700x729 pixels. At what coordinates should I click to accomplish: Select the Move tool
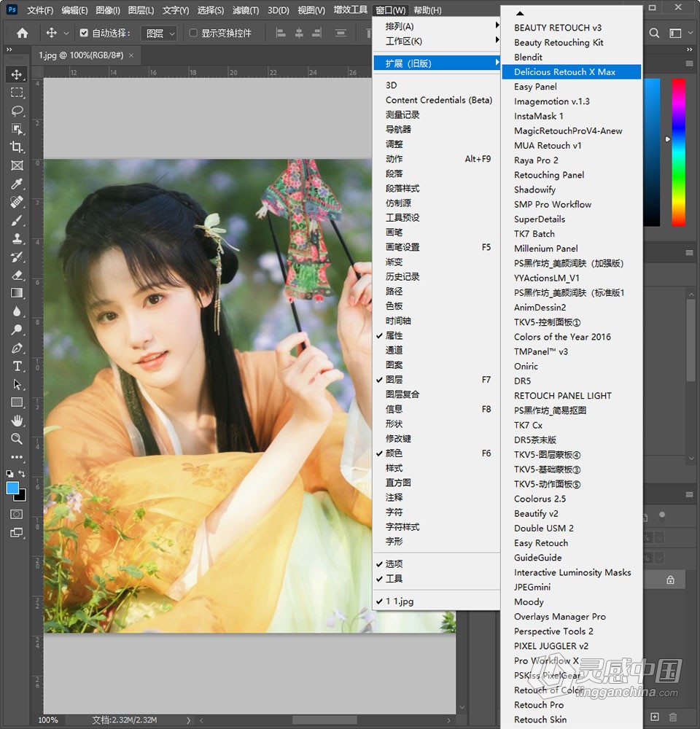pyautogui.click(x=16, y=73)
